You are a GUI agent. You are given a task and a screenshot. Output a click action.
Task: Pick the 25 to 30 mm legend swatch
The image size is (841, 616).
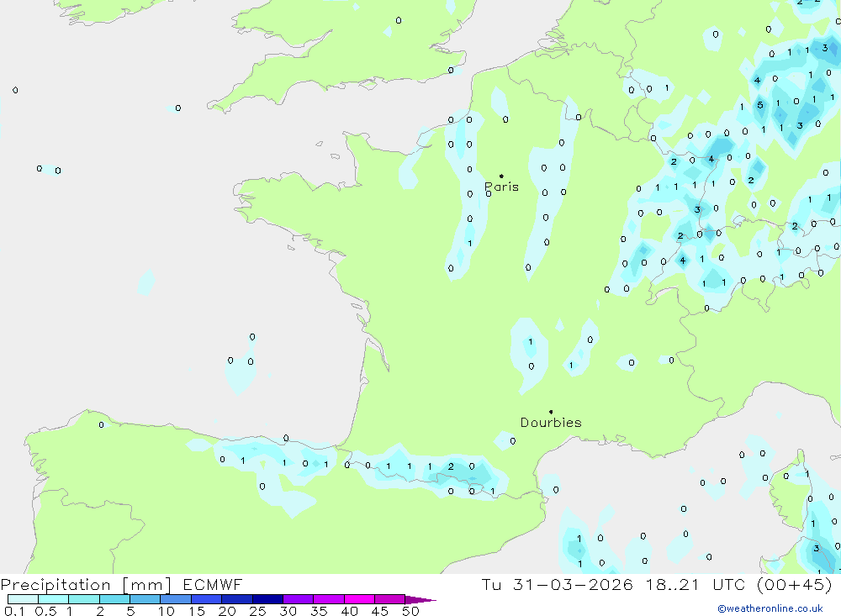point(267,599)
